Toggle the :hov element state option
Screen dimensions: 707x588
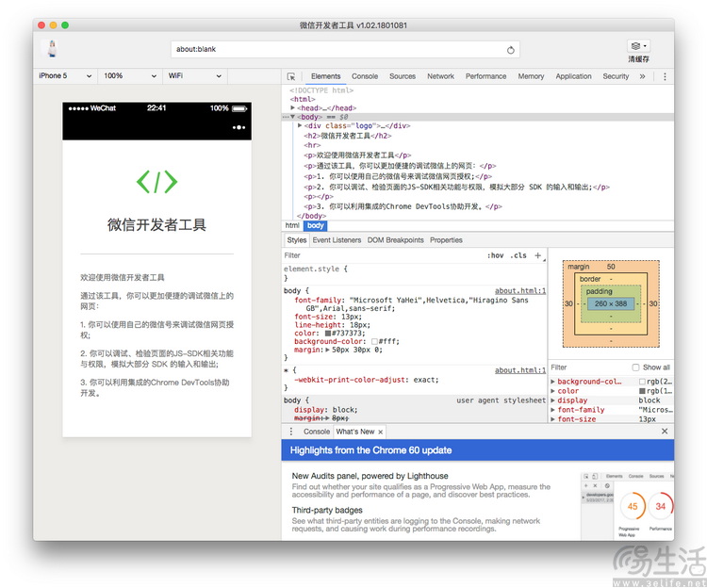tap(495, 255)
